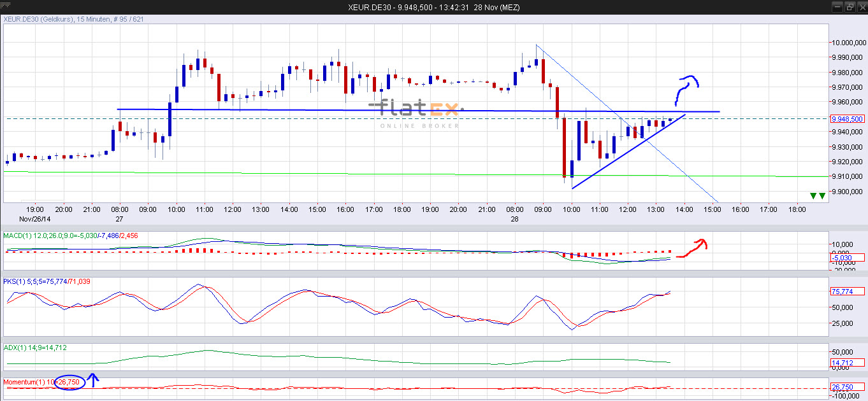Click the 75,774 PKS value box
The width and height of the screenshot is (868, 401).
pyautogui.click(x=846, y=291)
